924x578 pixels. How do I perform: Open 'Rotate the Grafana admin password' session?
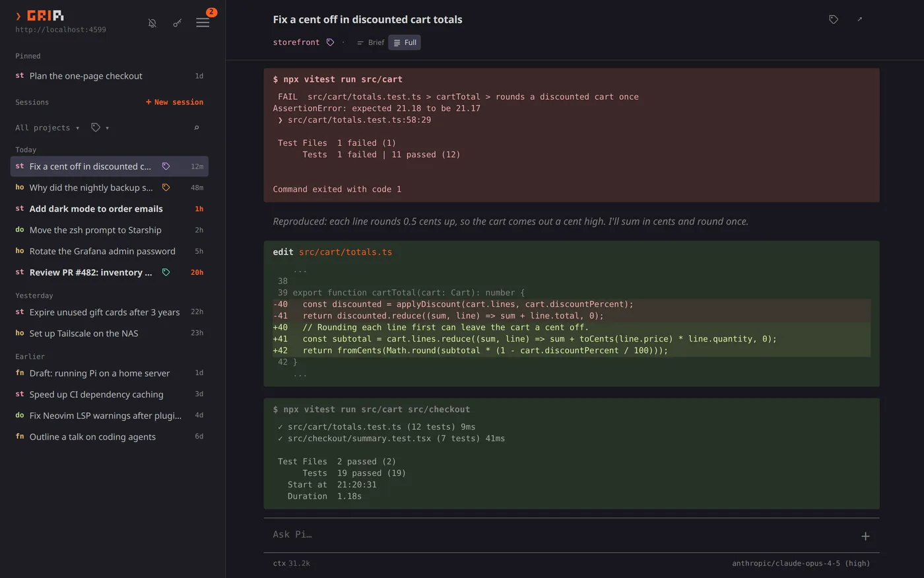(110, 251)
